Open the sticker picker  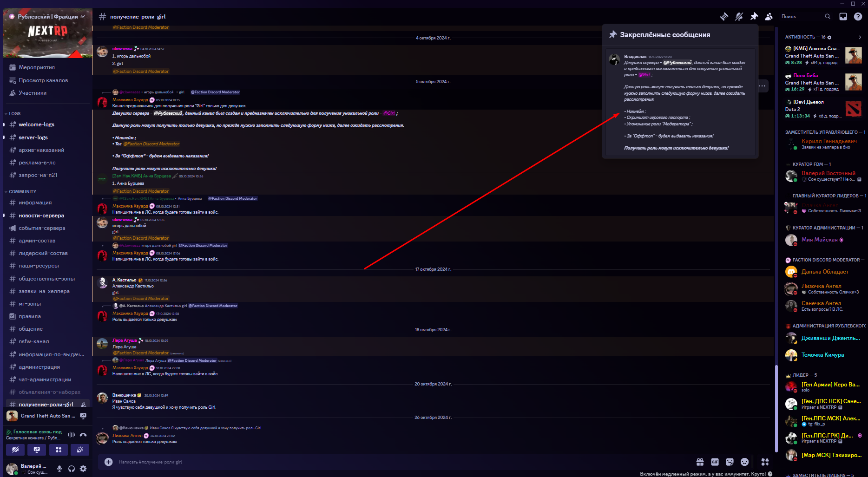point(730,462)
